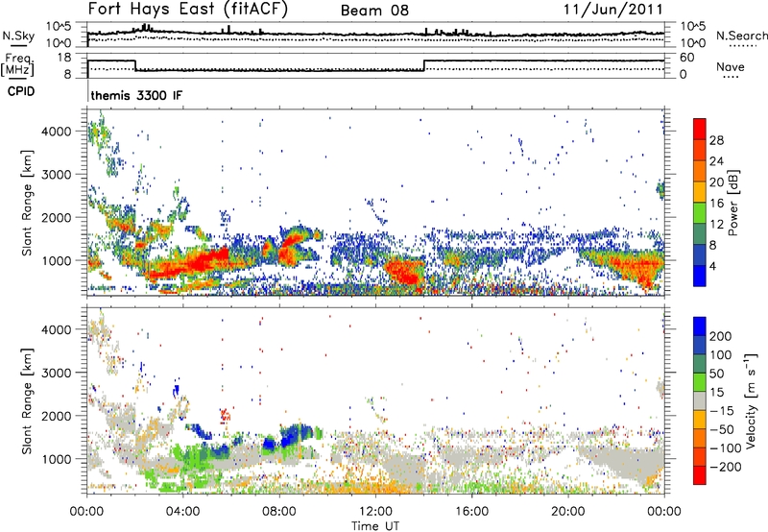Click the "Nave" legend label
This screenshot has height=532, width=768.
(731, 66)
